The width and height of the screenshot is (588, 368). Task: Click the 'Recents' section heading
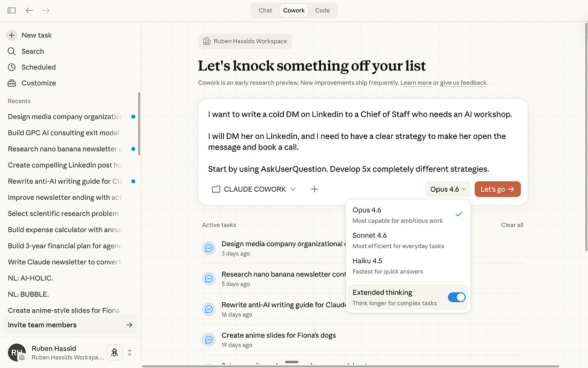pyautogui.click(x=19, y=101)
